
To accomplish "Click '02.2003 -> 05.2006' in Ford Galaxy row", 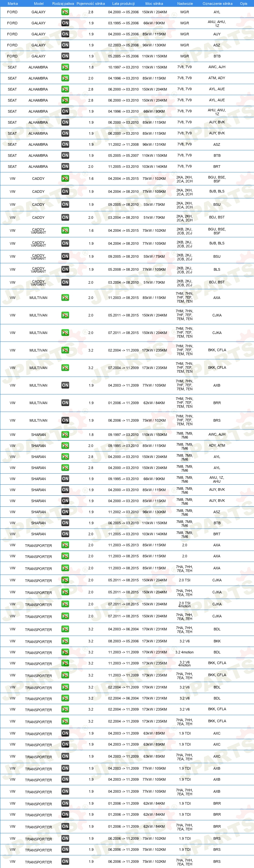I will click(123, 45).
